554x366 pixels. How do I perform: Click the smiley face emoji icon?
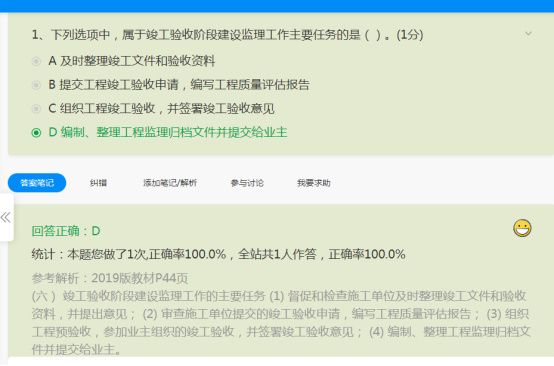522,228
